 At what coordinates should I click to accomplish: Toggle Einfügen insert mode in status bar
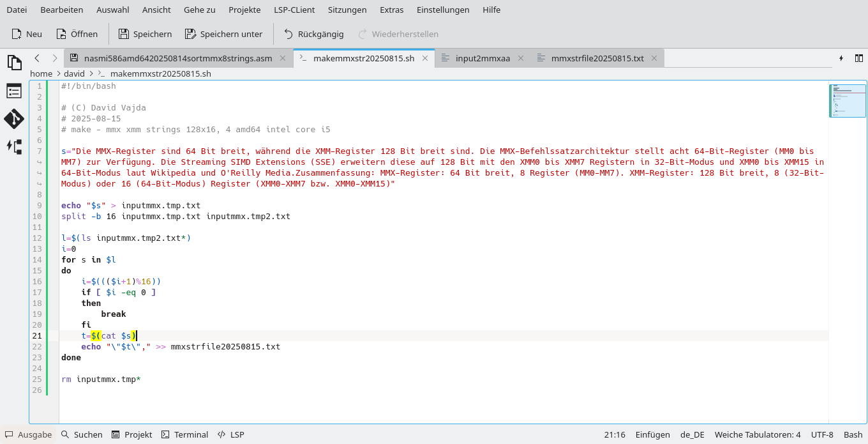pyautogui.click(x=652, y=434)
